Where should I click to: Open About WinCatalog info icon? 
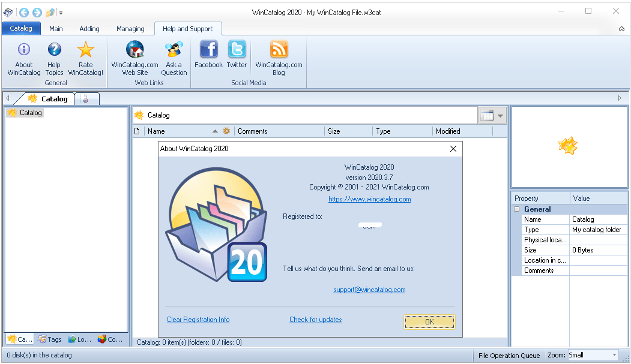(x=24, y=49)
